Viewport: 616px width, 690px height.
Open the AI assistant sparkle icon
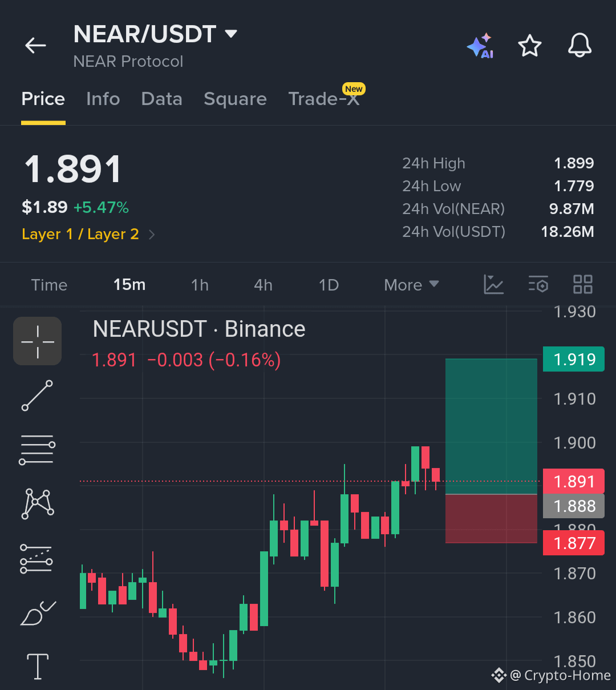click(x=480, y=46)
